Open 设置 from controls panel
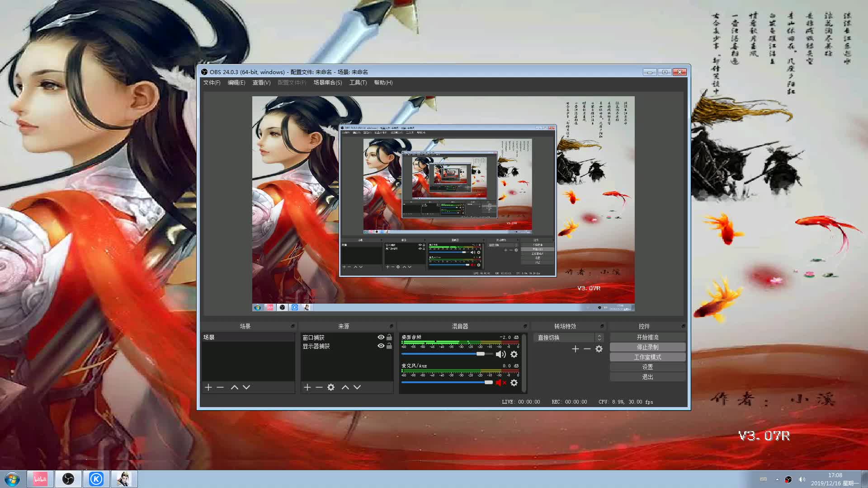Image resolution: width=868 pixels, height=488 pixels. pos(647,367)
